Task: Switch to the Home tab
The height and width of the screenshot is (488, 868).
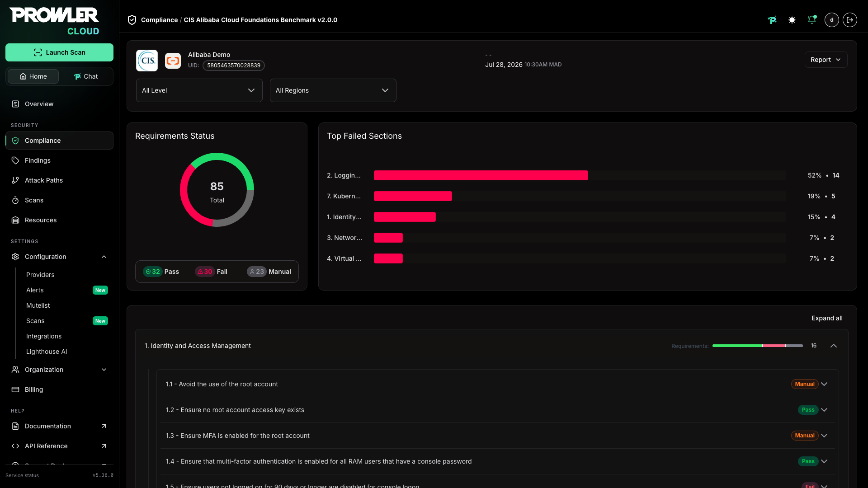Action: tap(33, 76)
